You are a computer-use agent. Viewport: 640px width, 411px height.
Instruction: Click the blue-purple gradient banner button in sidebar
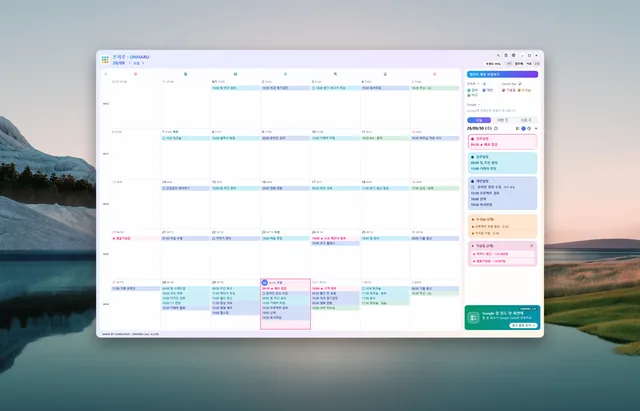click(x=502, y=74)
